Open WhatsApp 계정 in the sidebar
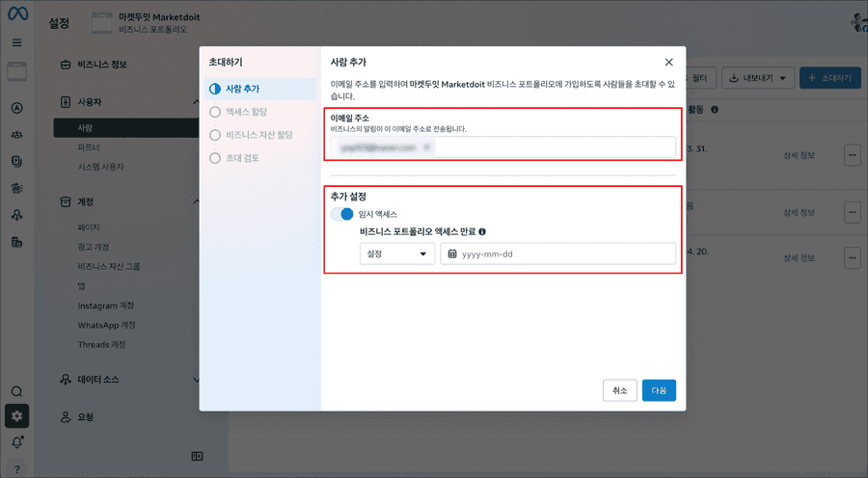This screenshot has height=478, width=868. click(x=107, y=326)
